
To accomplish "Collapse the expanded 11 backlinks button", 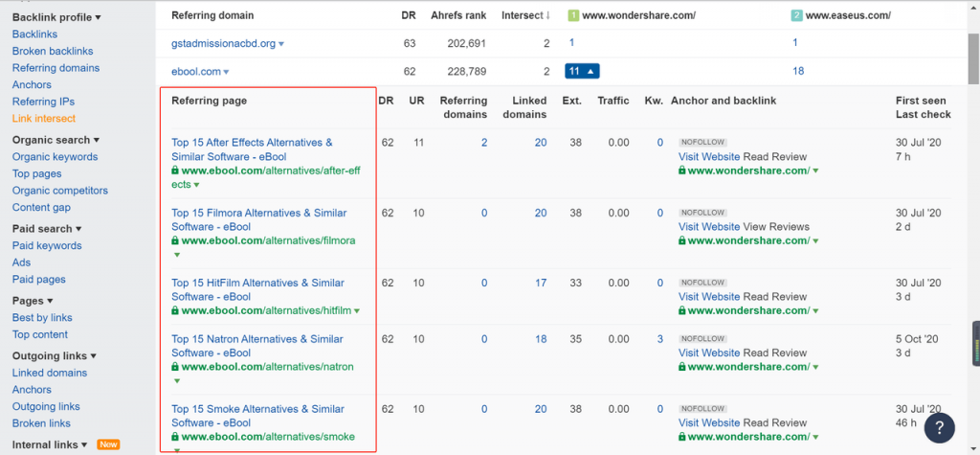I will pos(582,71).
